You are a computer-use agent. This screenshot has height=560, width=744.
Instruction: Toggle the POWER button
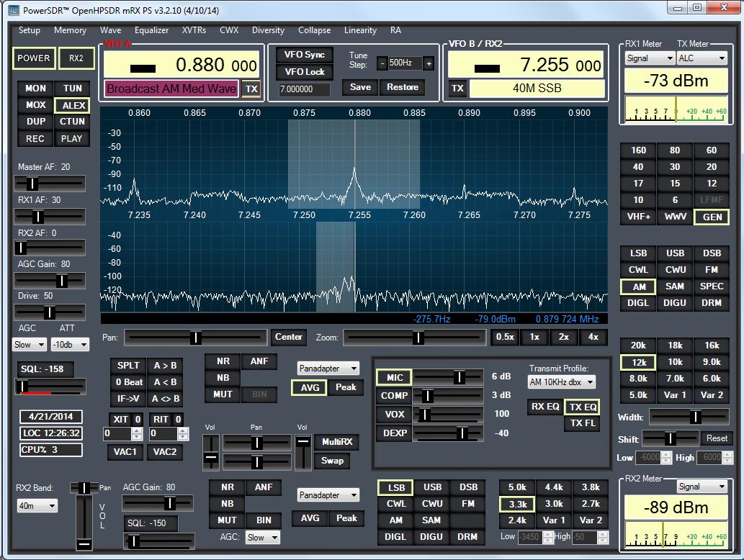34,58
